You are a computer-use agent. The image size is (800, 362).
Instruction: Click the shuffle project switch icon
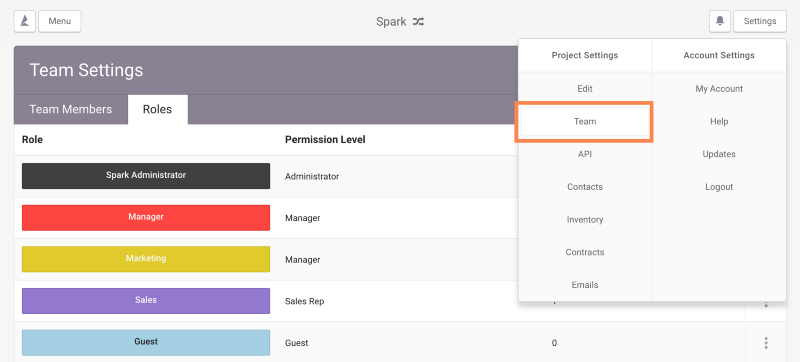(x=418, y=22)
